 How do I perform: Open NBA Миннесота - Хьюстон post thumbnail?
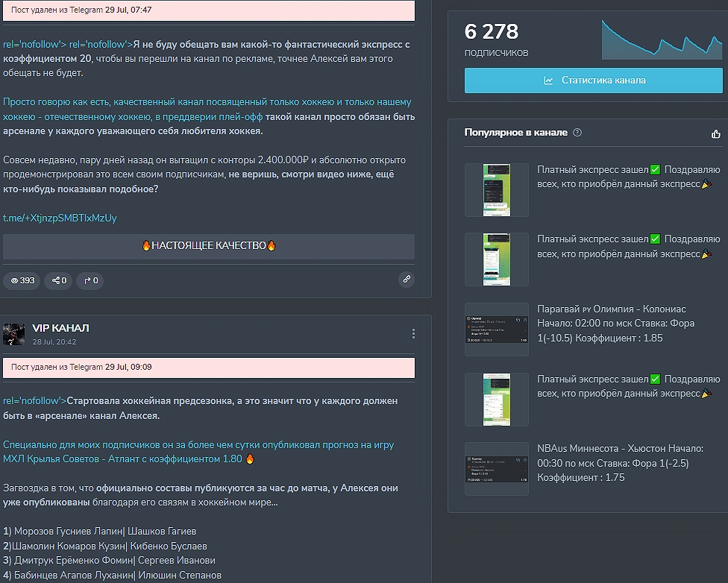[x=496, y=469]
